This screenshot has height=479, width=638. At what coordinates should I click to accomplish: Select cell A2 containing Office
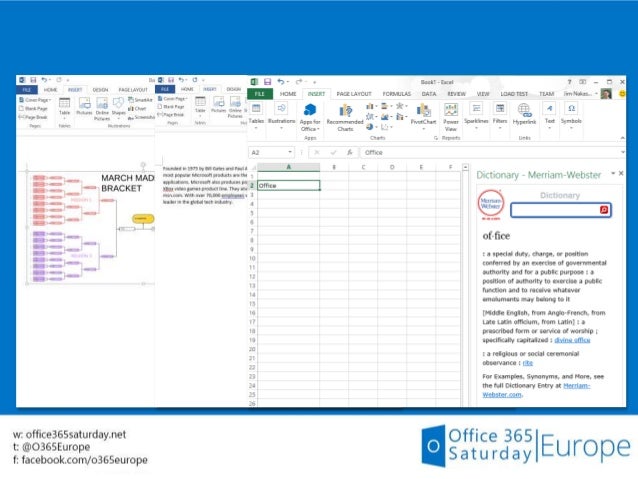(288, 186)
